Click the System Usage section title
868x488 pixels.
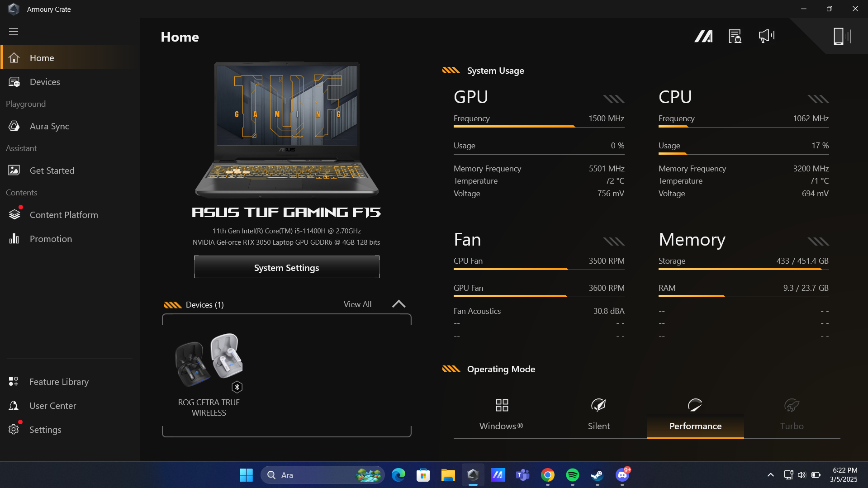[495, 71]
